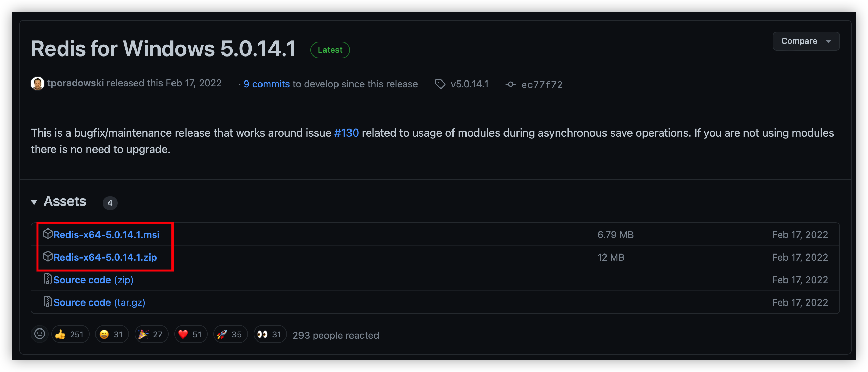This screenshot has width=868, height=372.
Task: Click the smiley add-reaction icon
Action: tap(40, 334)
